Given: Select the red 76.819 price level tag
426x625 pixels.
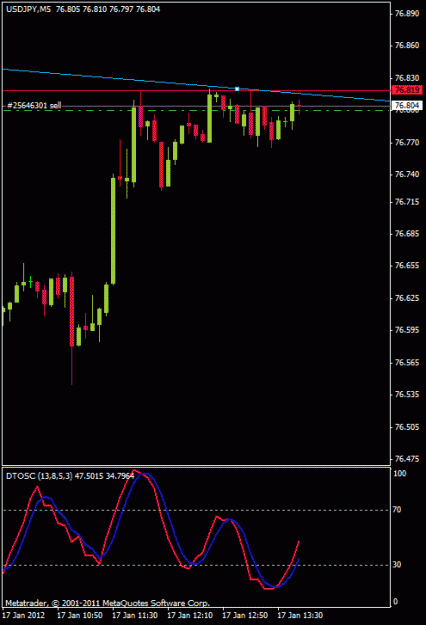Looking at the screenshot, I should (406, 90).
